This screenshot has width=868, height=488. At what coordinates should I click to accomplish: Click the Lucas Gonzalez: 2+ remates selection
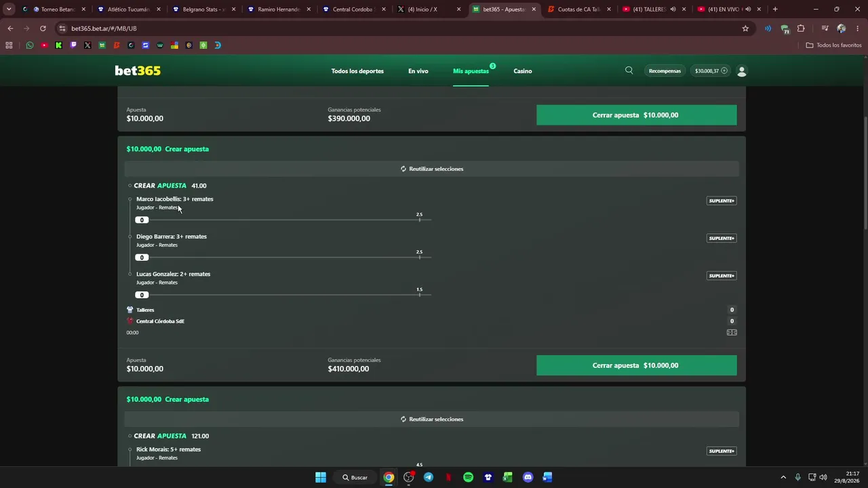coord(174,274)
